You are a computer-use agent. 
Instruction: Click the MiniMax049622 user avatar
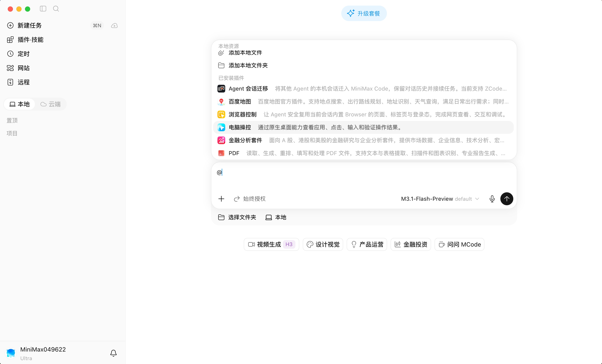tap(11, 353)
